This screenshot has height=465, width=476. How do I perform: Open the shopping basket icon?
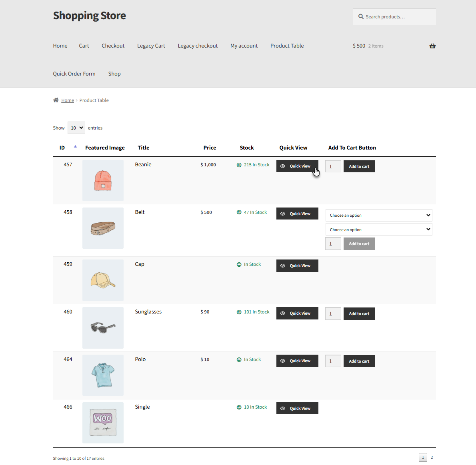[432, 46]
